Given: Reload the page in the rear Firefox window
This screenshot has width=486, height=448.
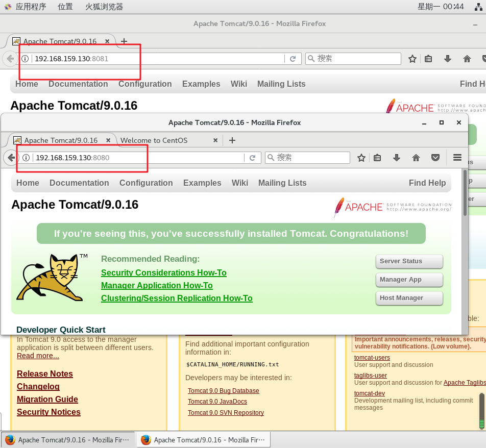Looking at the screenshot, I should 293,59.
